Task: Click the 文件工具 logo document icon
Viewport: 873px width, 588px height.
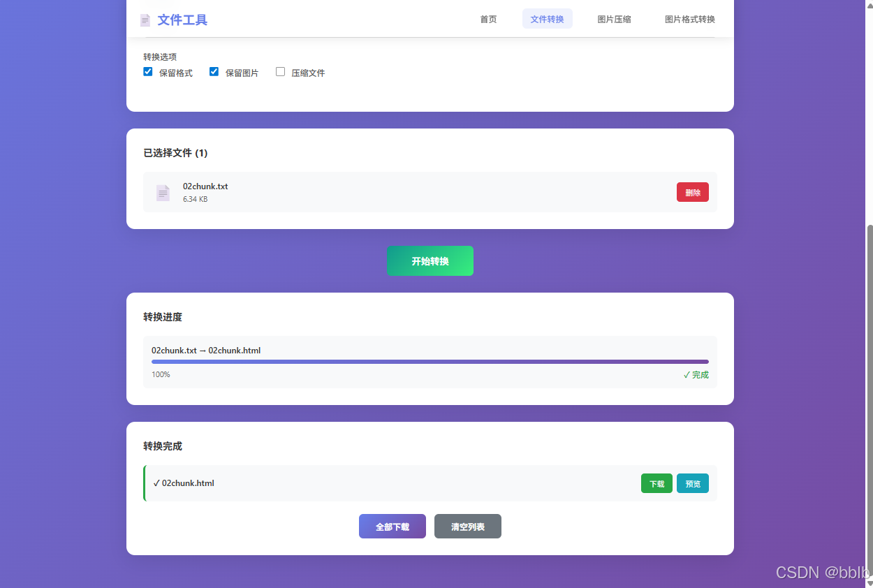Action: click(145, 20)
